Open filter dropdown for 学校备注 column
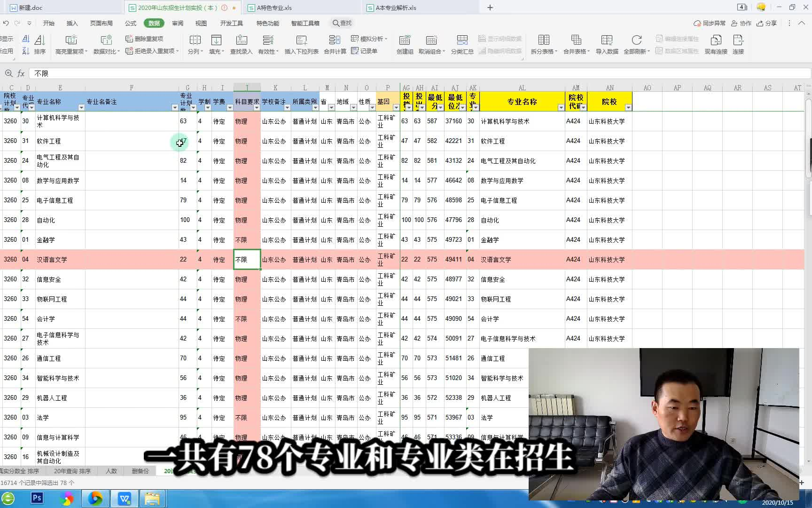The image size is (812, 508). (x=287, y=108)
